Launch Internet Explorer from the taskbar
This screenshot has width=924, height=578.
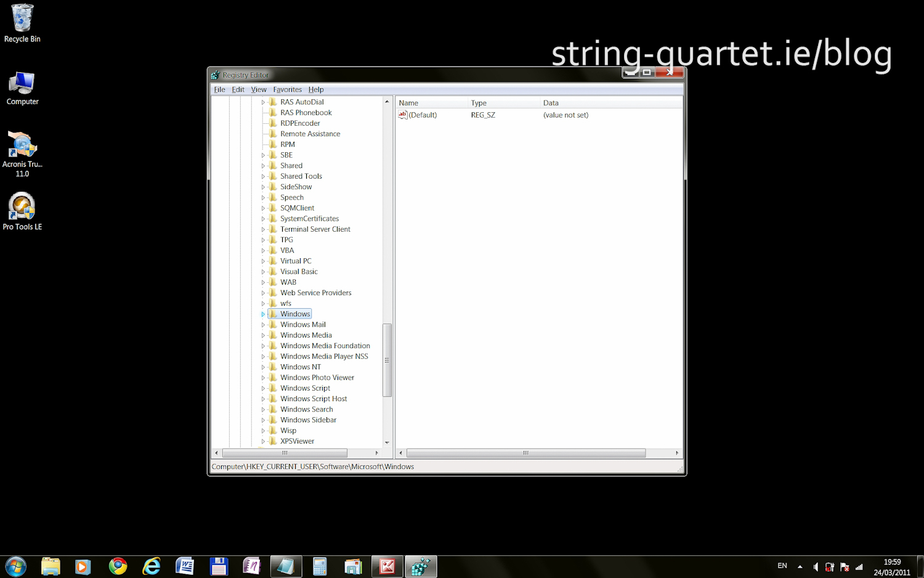[151, 566]
